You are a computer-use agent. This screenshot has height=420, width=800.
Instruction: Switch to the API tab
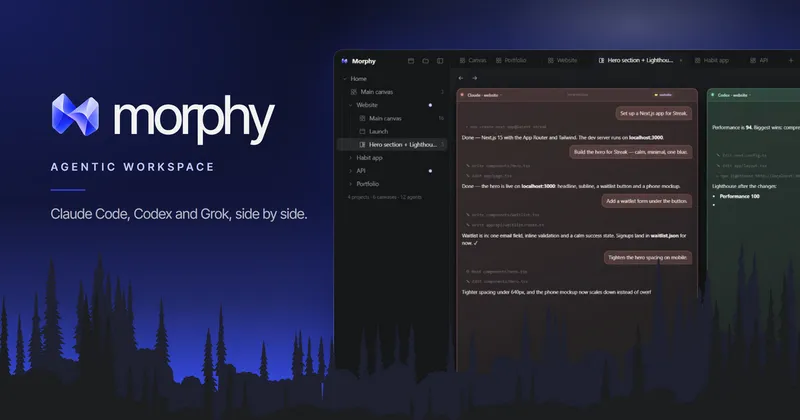point(759,60)
